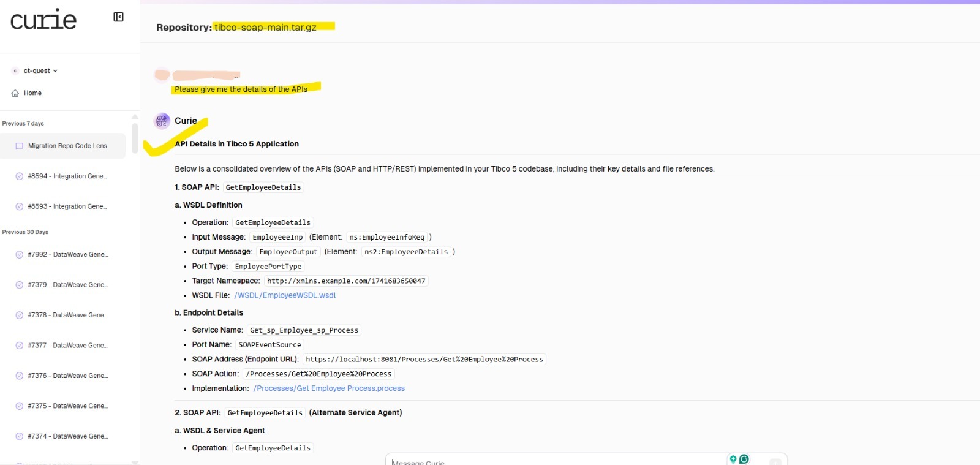The image size is (980, 465).
Task: Click the status icon of #7375
Action: tap(20, 406)
